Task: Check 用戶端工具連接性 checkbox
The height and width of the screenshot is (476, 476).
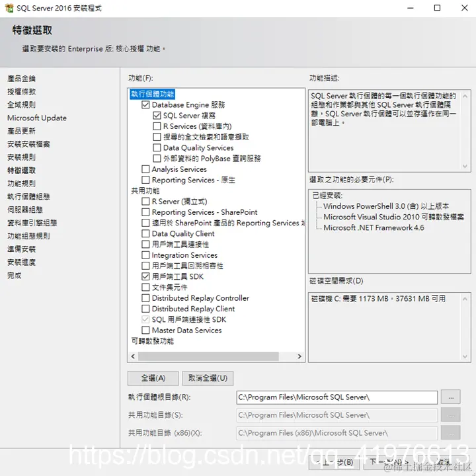Action: 145,244
